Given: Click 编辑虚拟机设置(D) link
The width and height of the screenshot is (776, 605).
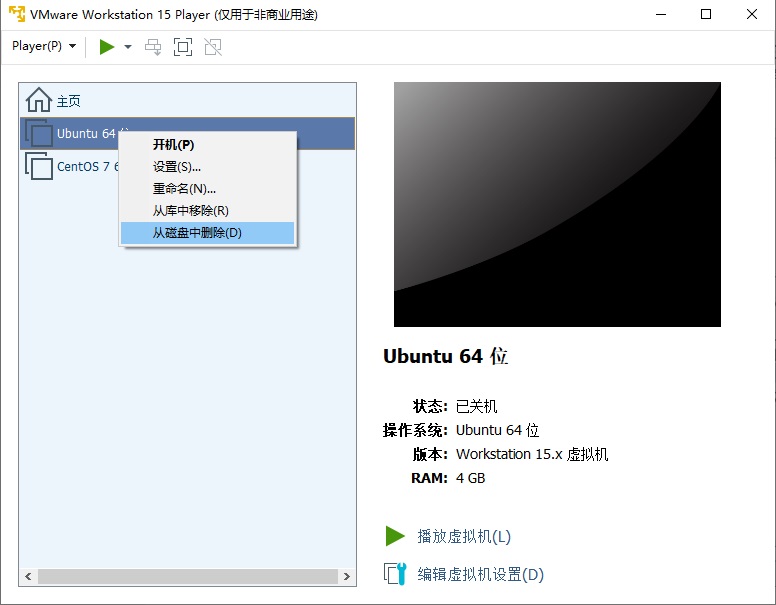Looking at the screenshot, I should click(x=481, y=574).
